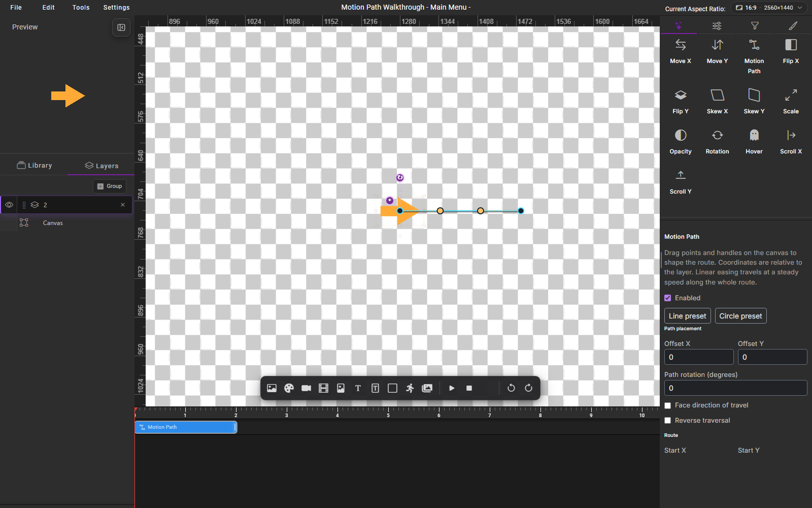
Task: Delete layer 2 with the X button
Action: [123, 205]
